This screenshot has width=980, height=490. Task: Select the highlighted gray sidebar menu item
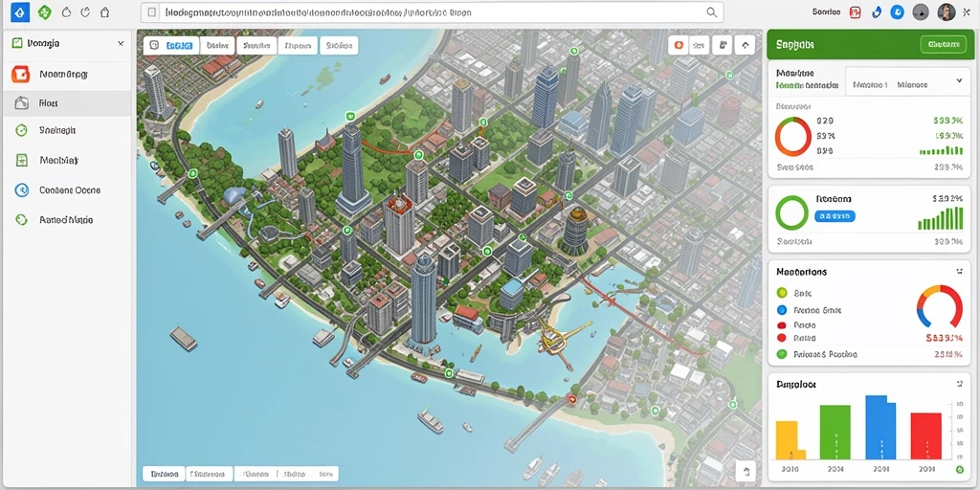pyautogui.click(x=67, y=103)
